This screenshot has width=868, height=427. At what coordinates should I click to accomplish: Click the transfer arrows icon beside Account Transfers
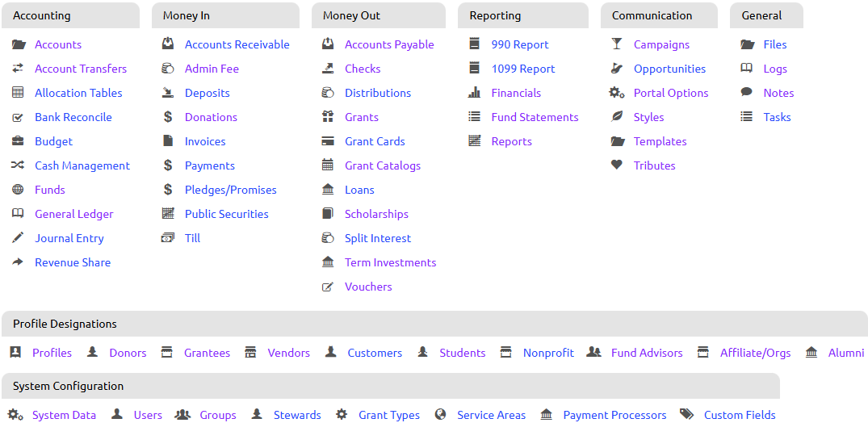[18, 68]
